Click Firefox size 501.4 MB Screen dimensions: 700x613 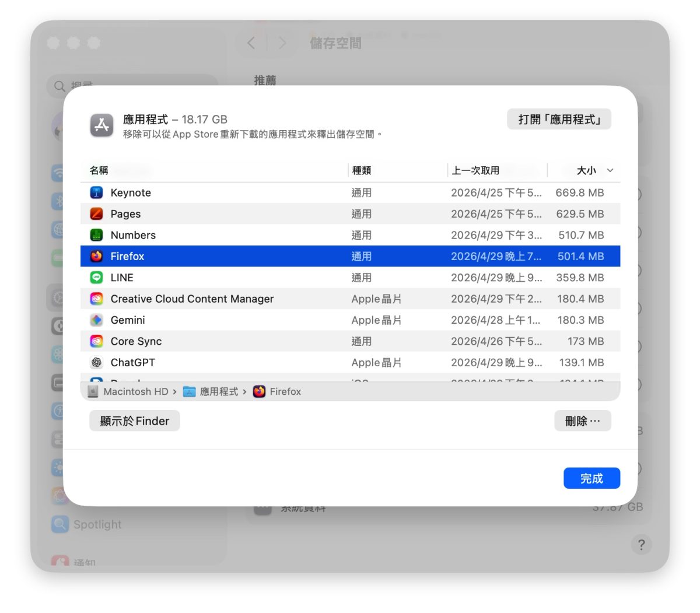580,256
